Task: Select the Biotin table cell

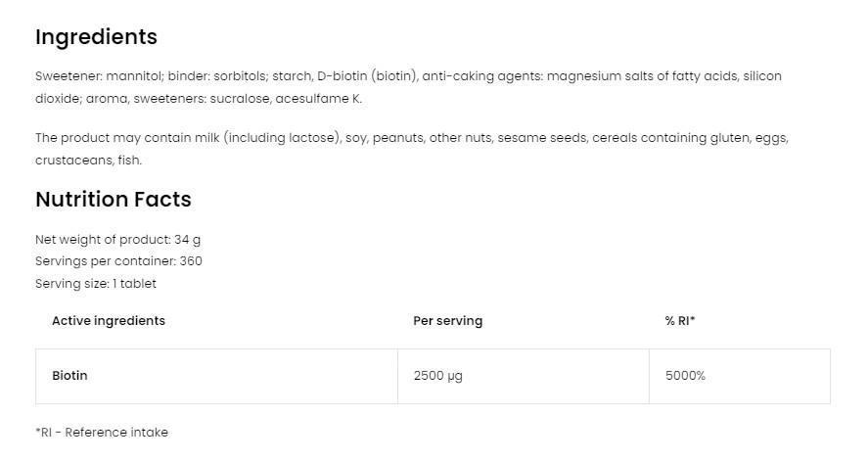Action: pyautogui.click(x=69, y=376)
